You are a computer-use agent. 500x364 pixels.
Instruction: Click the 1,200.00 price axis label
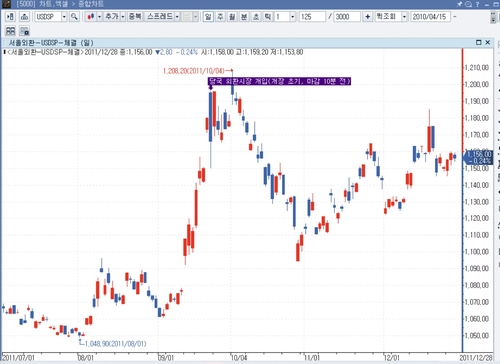coord(477,84)
